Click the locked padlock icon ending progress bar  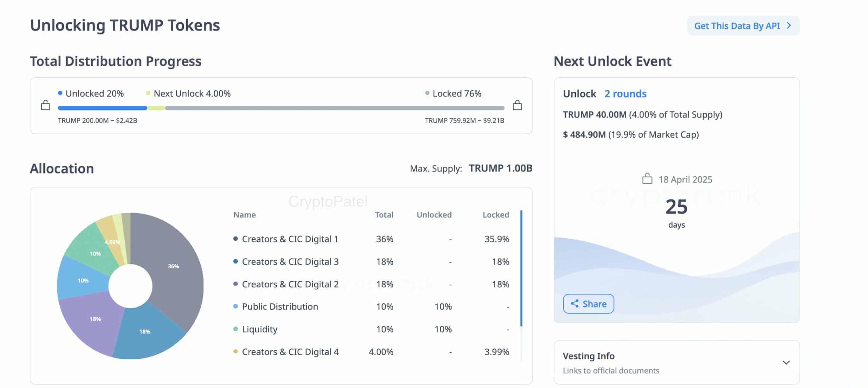517,105
